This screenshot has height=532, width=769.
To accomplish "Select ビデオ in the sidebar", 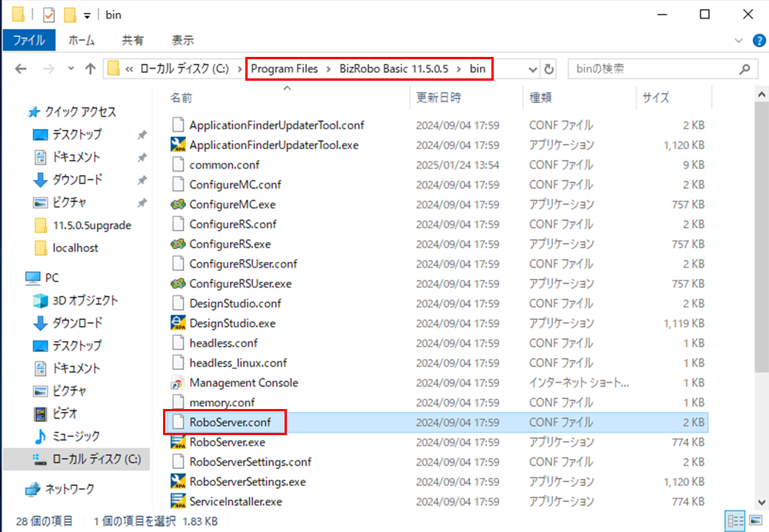I will coord(55,414).
